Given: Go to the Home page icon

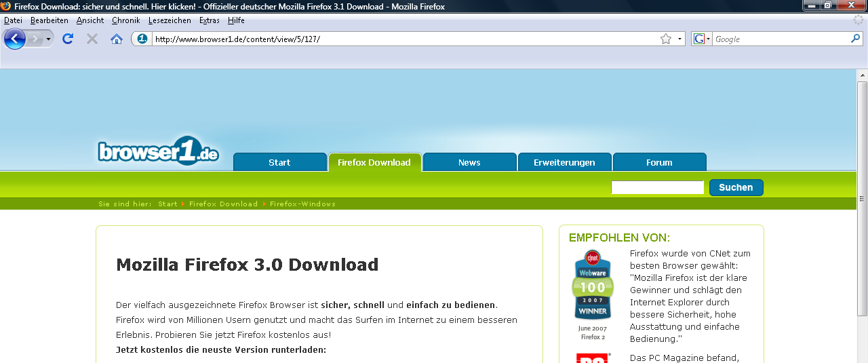Looking at the screenshot, I should 117,39.
